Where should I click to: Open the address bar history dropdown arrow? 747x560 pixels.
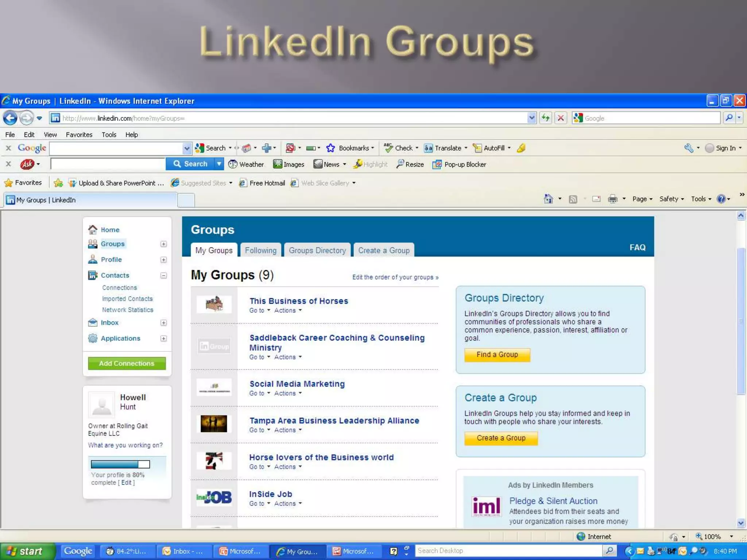(x=531, y=118)
